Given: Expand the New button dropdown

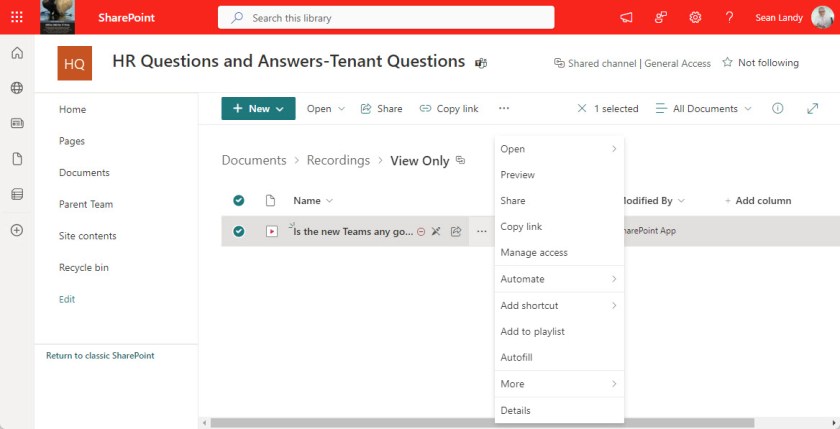Looking at the screenshot, I should click(258, 108).
